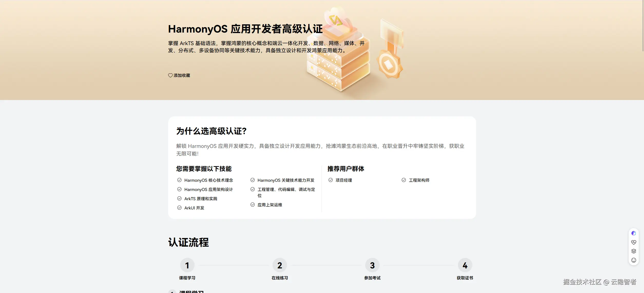Click the heart-link icon in floating sidebar
This screenshot has height=293, width=644.
pyautogui.click(x=633, y=242)
